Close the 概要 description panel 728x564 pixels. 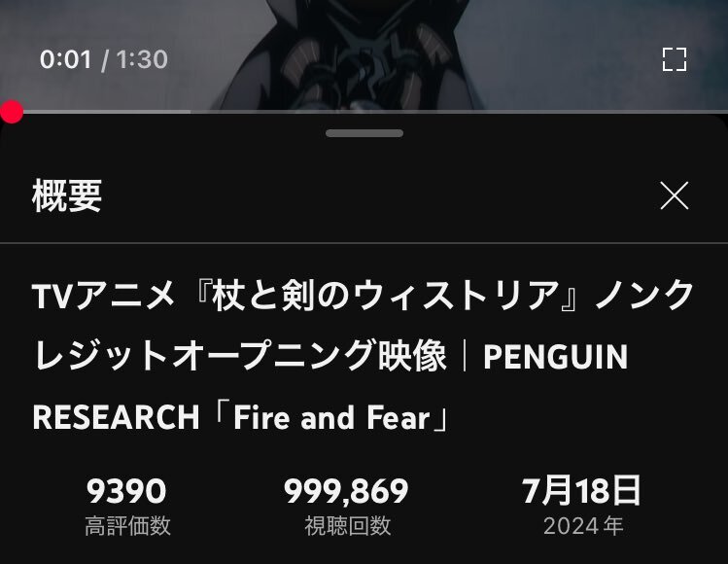[x=675, y=195]
